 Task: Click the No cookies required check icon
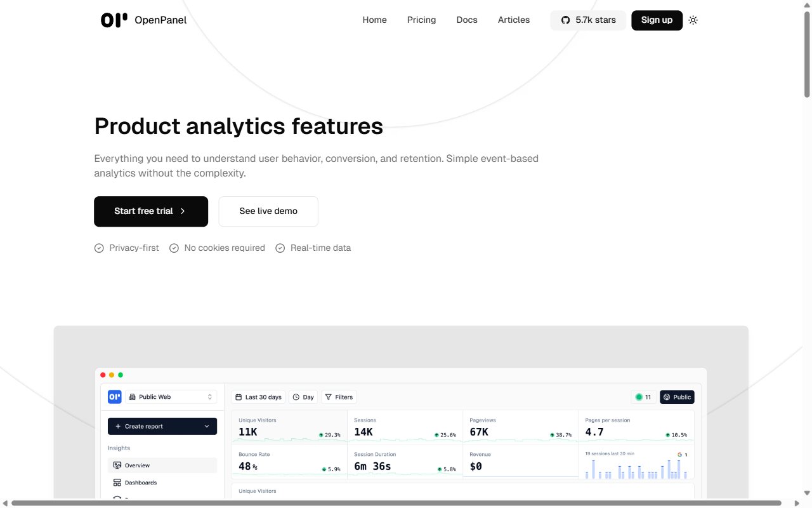174,248
